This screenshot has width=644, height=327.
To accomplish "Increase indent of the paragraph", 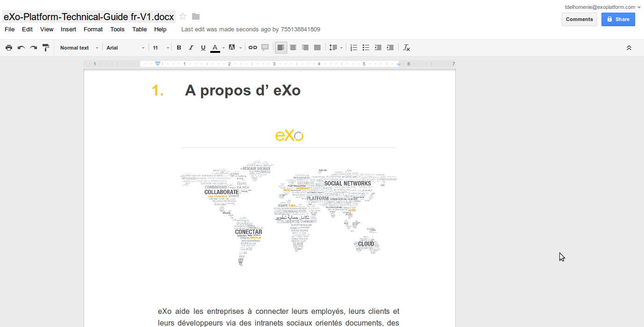I will [x=390, y=48].
